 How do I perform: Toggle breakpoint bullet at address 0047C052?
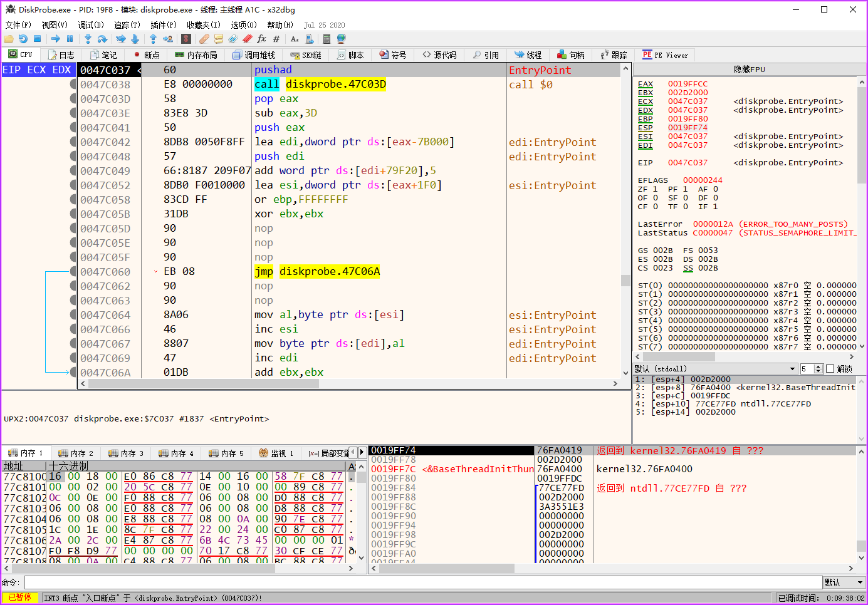(73, 185)
